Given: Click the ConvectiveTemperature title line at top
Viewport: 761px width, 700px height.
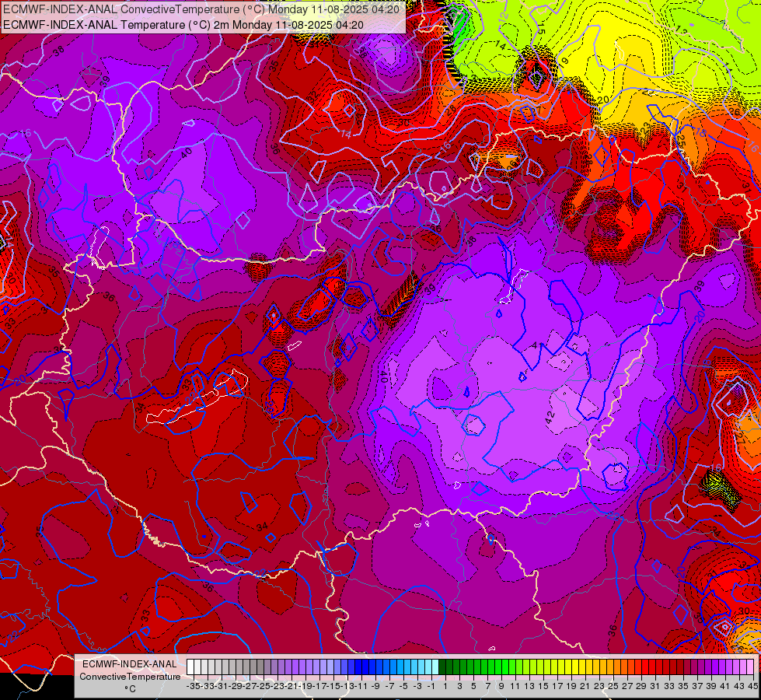Looking at the screenshot, I should (x=201, y=9).
